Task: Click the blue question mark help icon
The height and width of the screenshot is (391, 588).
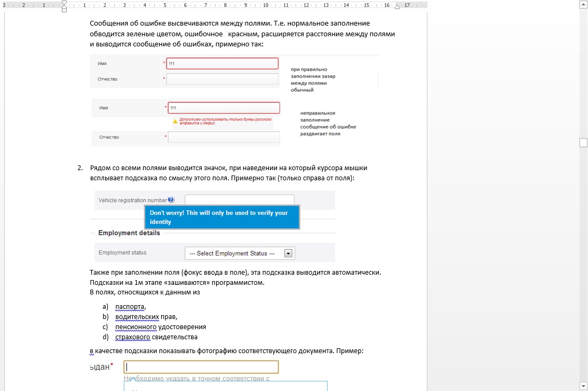Action: (x=171, y=200)
